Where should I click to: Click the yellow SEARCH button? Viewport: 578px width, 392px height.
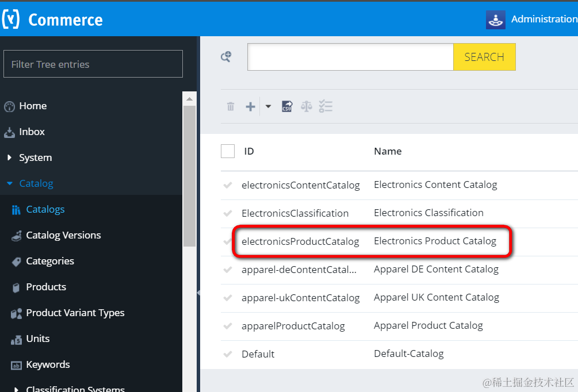point(484,57)
